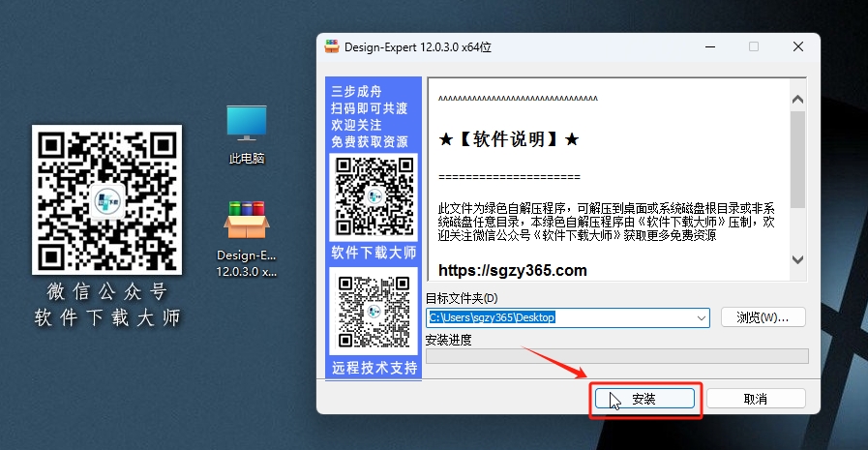
Task: Open the 浏览(W)... browse dialog
Action: click(x=763, y=317)
